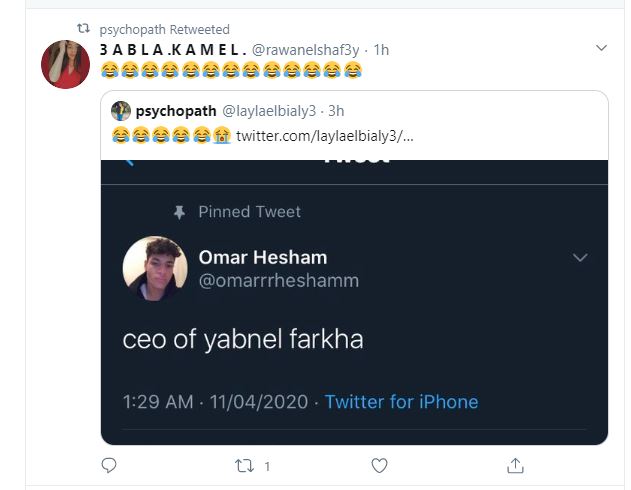Open the share tweet icon
631x490 pixels.
pos(515,465)
